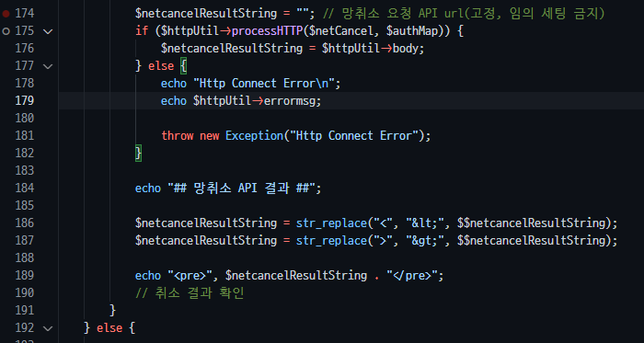The height and width of the screenshot is (343, 644).
Task: Click the new keyword on line 181
Action: pos(210,136)
